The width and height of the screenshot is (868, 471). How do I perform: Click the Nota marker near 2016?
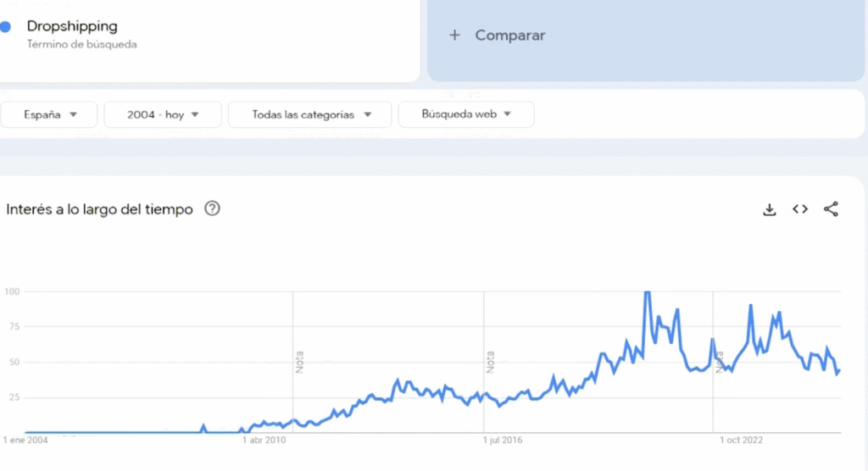click(490, 362)
